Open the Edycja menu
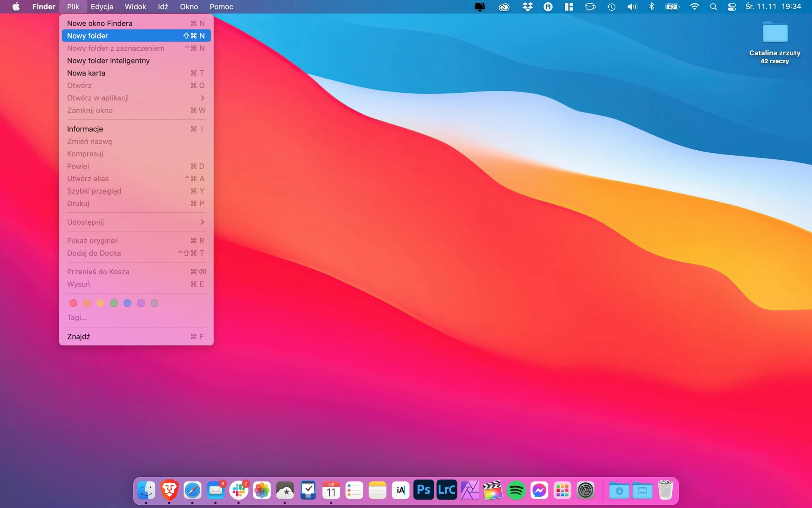 pyautogui.click(x=102, y=7)
